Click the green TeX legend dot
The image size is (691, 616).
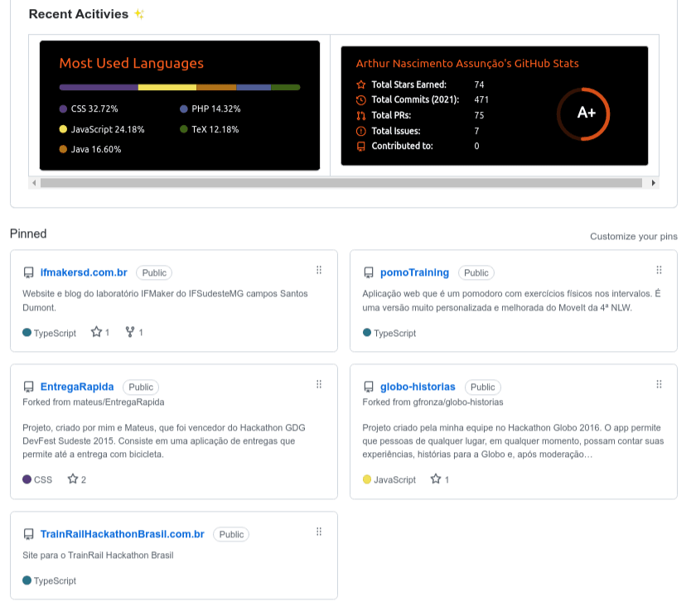coord(184,129)
